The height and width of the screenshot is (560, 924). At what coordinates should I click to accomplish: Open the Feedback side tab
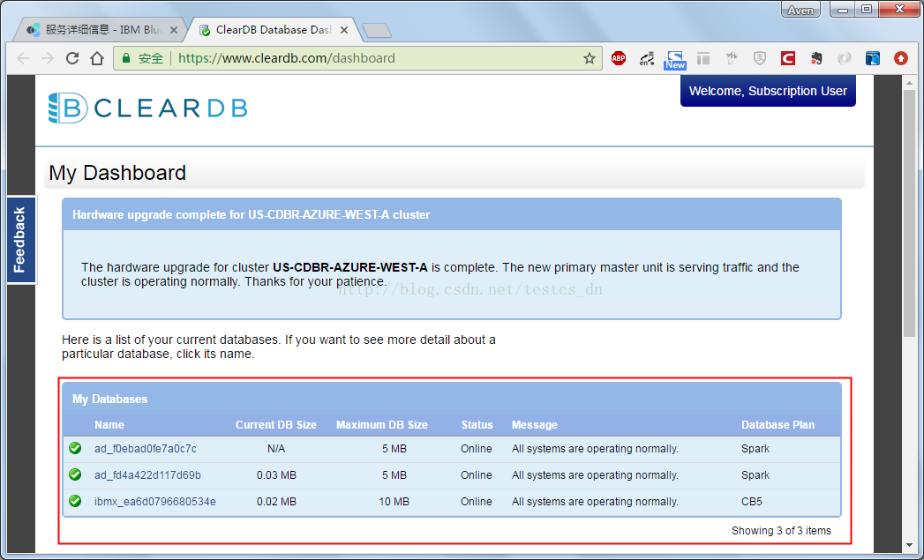(x=20, y=240)
